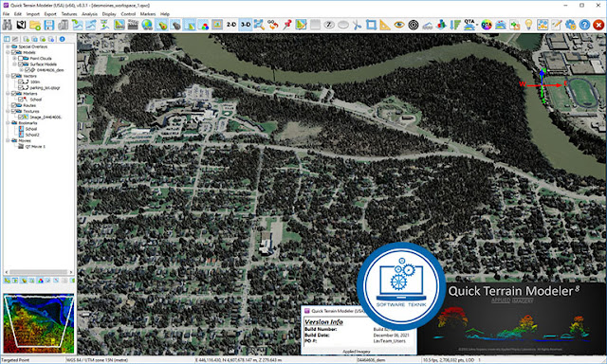
Task: Switch to 2-D view mode
Action: tap(231, 25)
